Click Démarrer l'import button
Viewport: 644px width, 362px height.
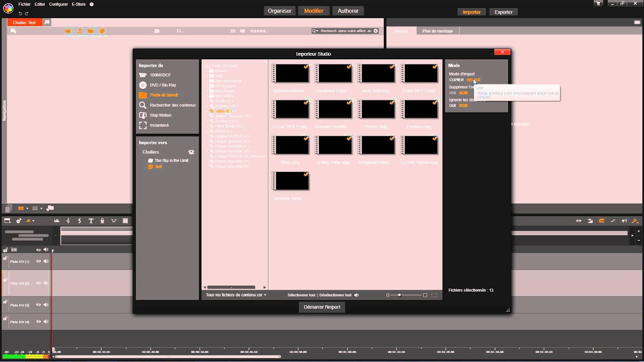(322, 307)
